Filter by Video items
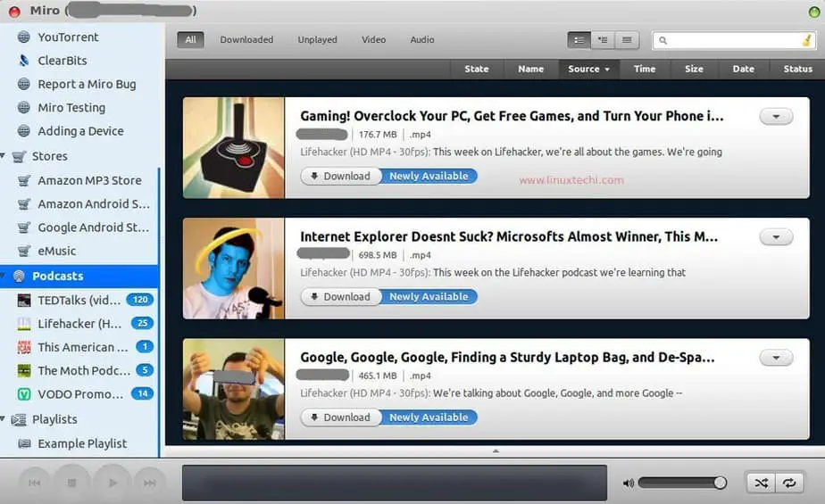The image size is (825, 504). (x=373, y=40)
